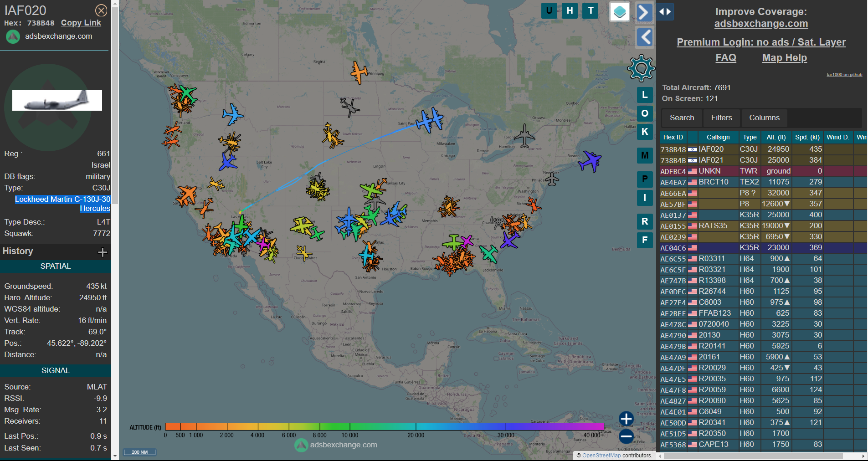This screenshot has height=461, width=868.
Task: Open tar1090 on github link
Action: pos(844,75)
